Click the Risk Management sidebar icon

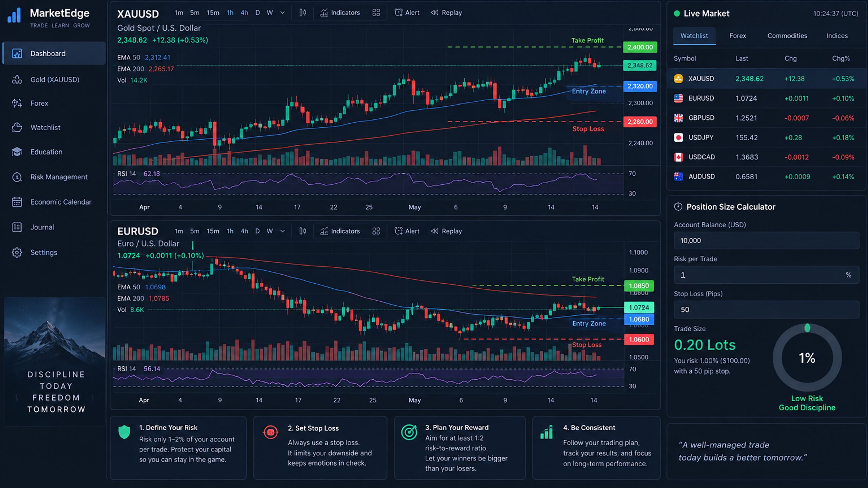17,177
